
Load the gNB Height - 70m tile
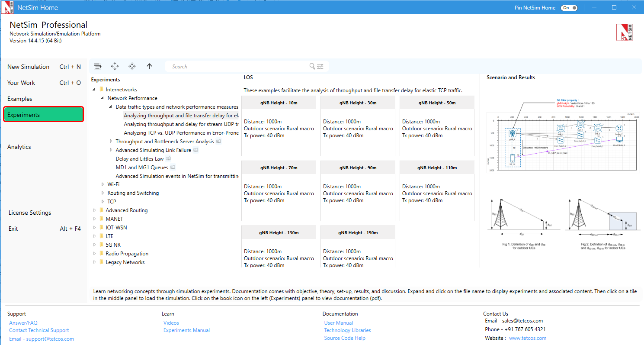[x=279, y=190]
